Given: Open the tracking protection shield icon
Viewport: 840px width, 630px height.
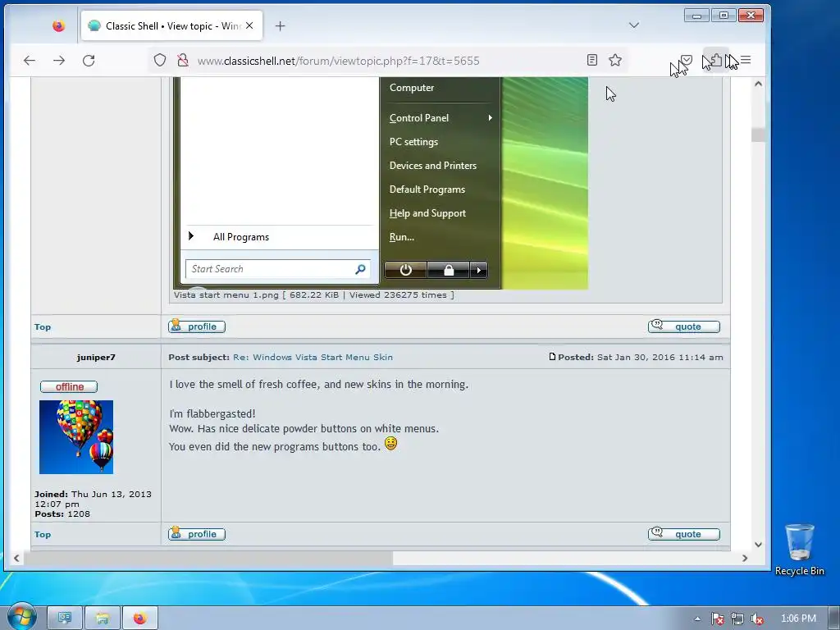Looking at the screenshot, I should pyautogui.click(x=160, y=61).
